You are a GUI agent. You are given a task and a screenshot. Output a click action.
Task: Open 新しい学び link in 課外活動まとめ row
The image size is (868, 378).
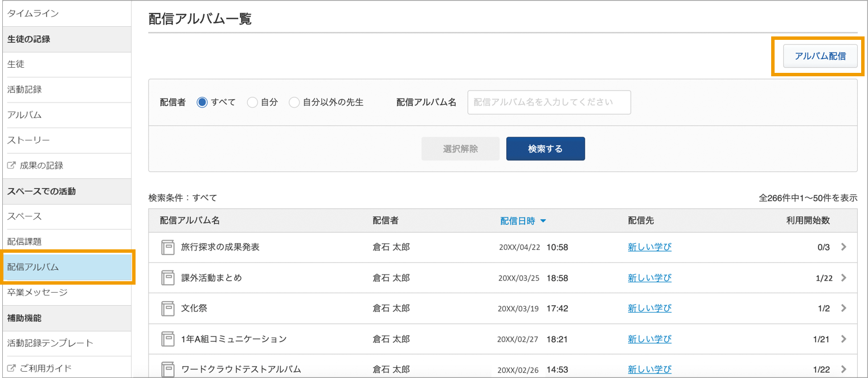click(x=650, y=278)
